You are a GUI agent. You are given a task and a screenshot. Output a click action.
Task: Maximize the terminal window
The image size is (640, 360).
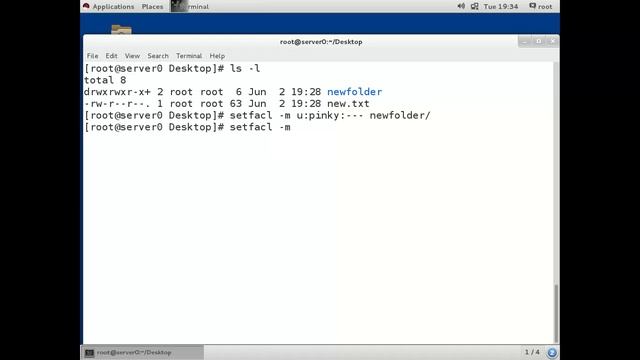click(x=538, y=41)
